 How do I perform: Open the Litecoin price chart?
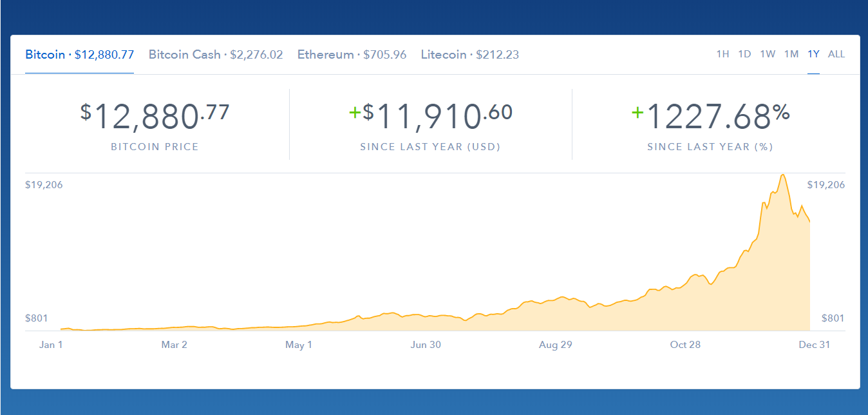click(470, 54)
